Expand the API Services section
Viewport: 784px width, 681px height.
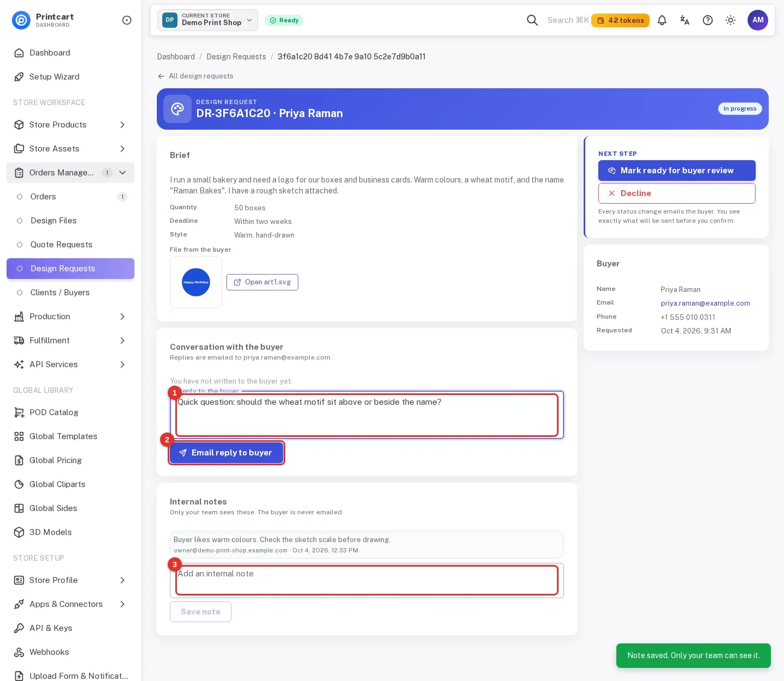[x=70, y=364]
